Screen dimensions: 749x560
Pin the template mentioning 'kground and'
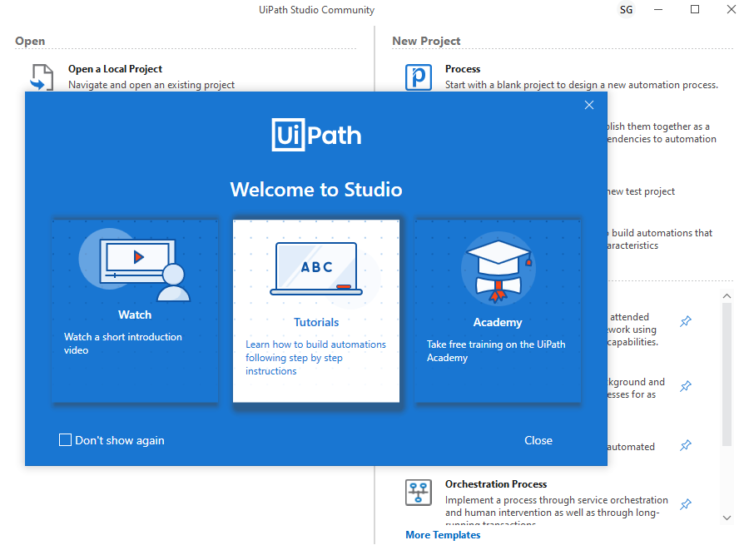[686, 386]
